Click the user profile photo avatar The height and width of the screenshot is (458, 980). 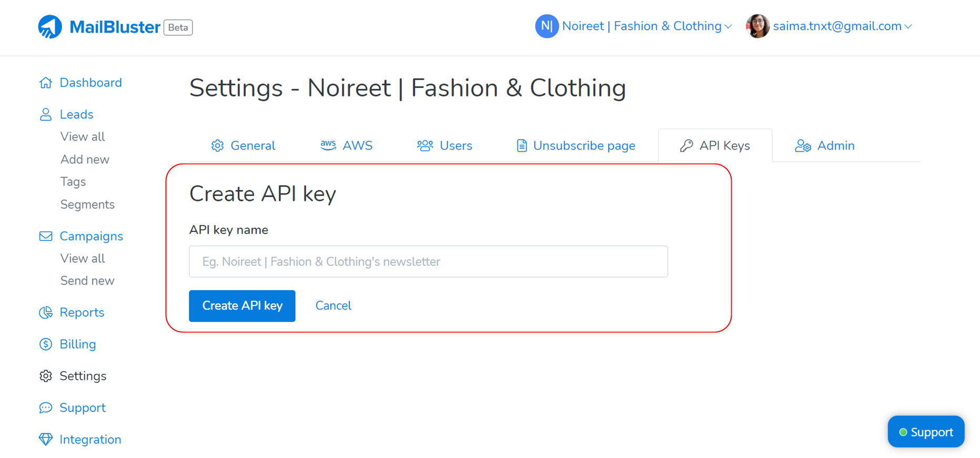[x=757, y=26]
